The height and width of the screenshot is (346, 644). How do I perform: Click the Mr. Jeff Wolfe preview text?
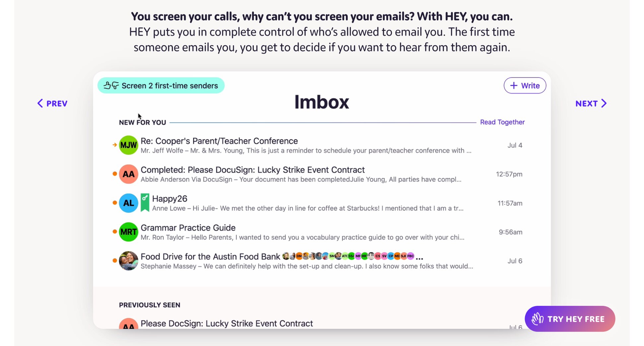click(306, 151)
